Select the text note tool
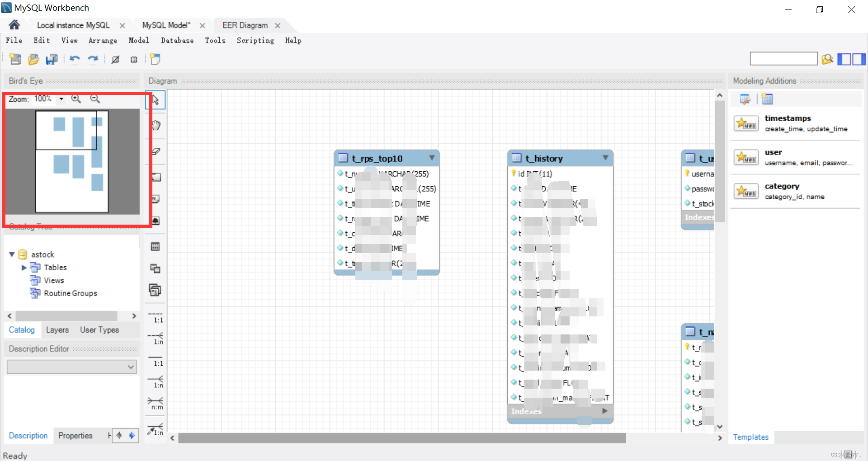The width and height of the screenshot is (868, 461). 156,199
